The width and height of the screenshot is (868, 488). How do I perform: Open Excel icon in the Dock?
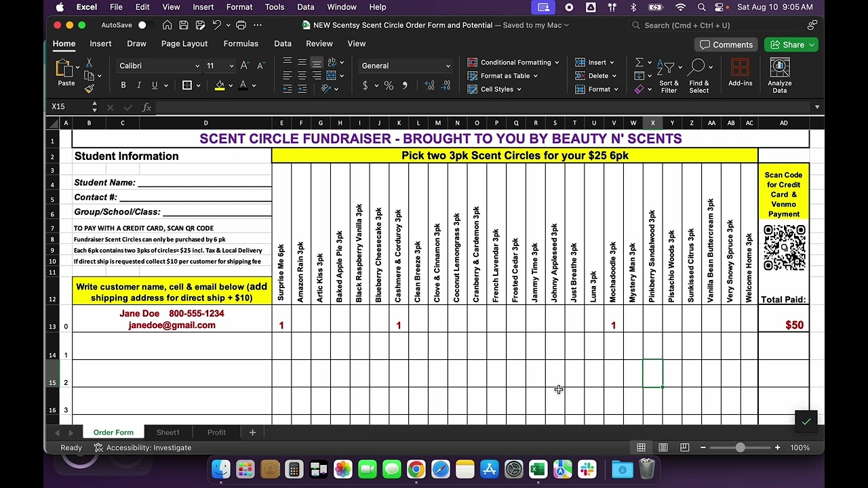click(x=538, y=469)
